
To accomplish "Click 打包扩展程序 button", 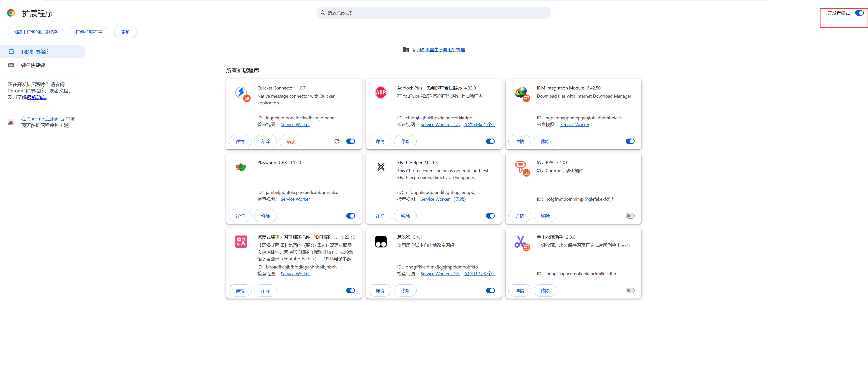I will tap(89, 32).
